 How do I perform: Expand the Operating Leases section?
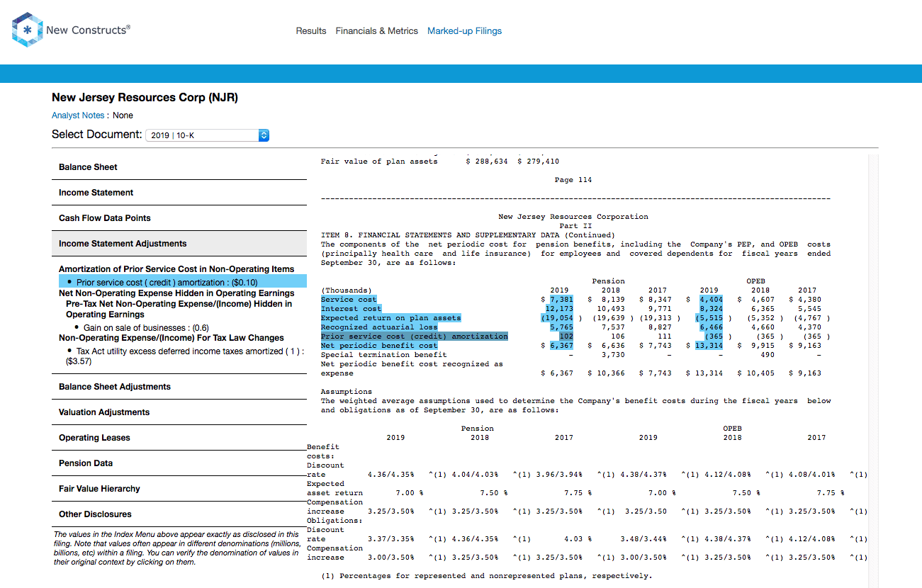[x=179, y=438]
